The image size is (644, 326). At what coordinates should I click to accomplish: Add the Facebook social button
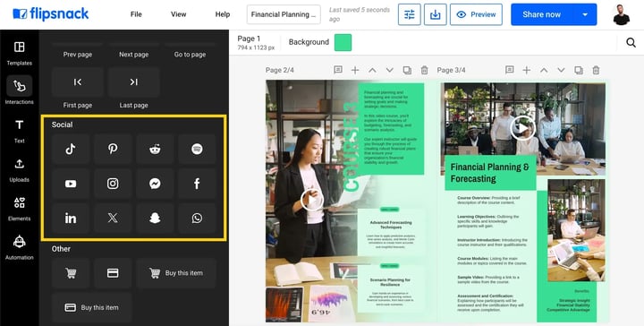197,184
